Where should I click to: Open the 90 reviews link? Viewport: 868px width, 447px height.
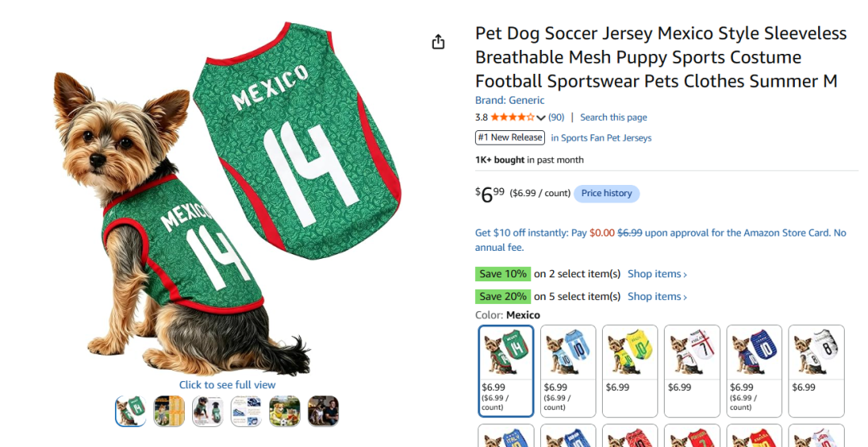click(x=556, y=117)
